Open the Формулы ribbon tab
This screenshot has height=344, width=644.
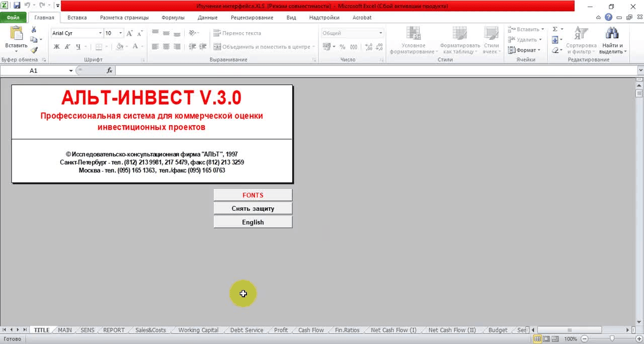click(173, 18)
